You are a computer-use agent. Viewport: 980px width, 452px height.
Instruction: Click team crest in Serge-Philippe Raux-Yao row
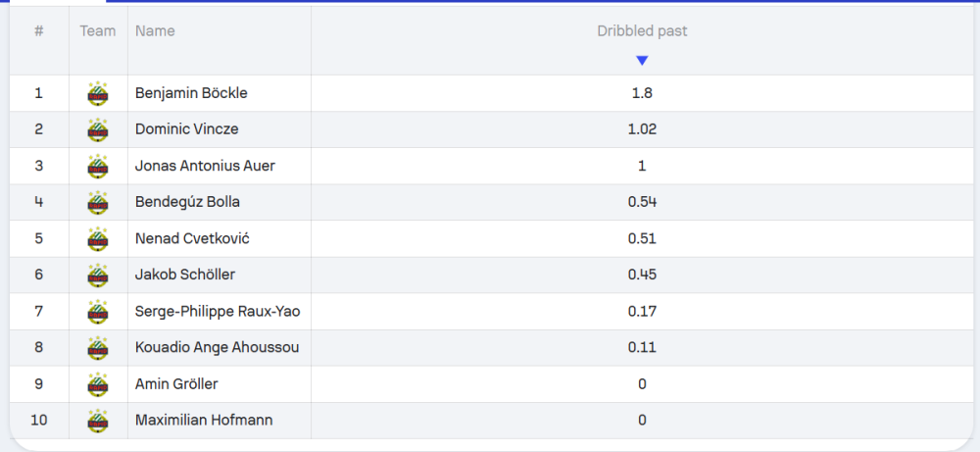98,312
